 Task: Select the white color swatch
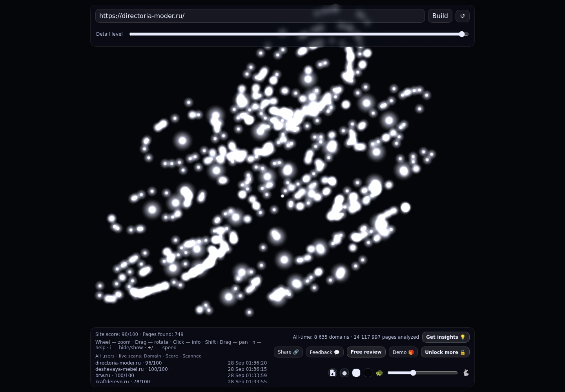(x=356, y=373)
